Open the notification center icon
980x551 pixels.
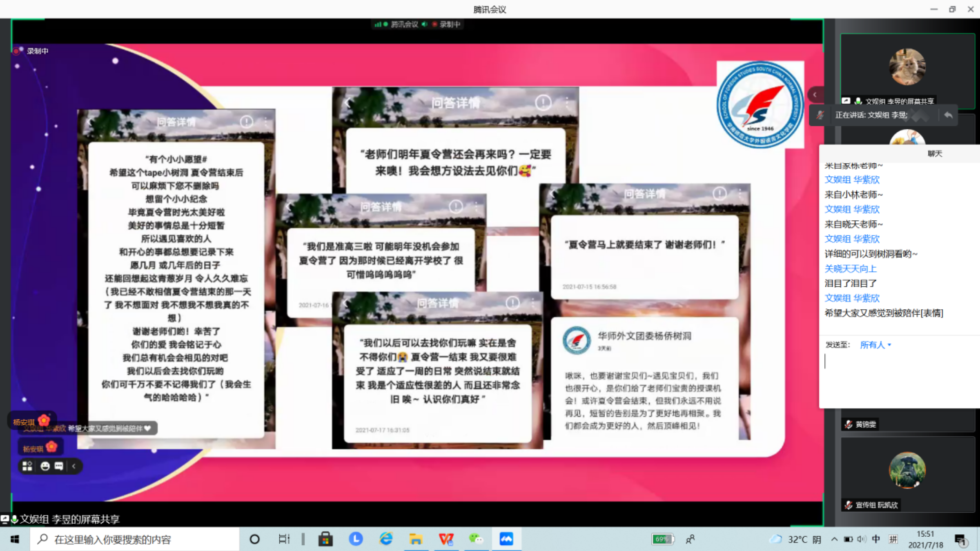(960, 540)
